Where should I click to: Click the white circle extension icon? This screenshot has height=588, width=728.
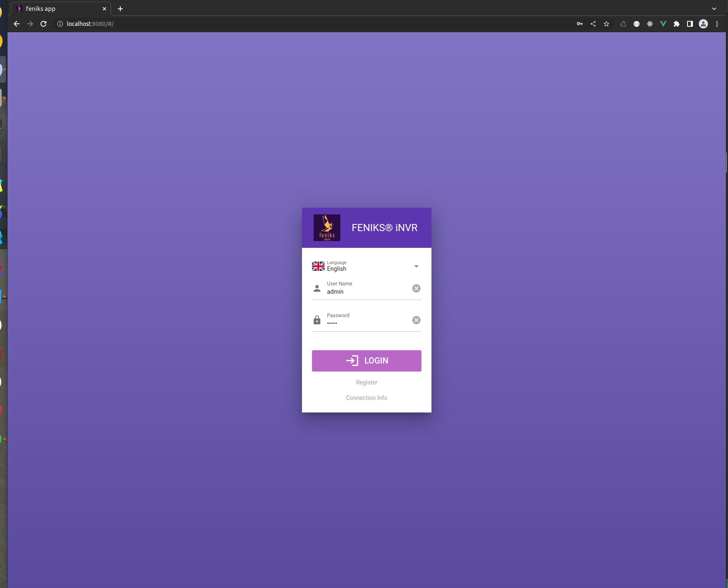tap(637, 24)
